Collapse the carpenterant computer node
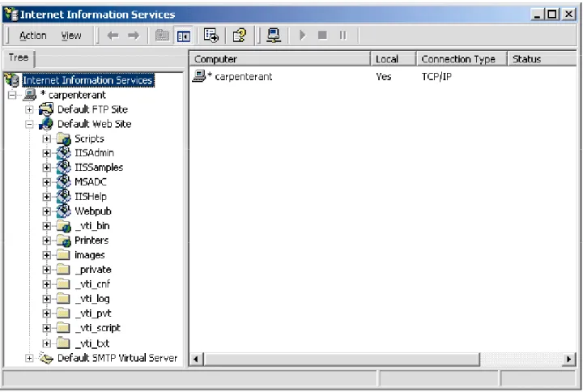583x392 pixels. tap(12, 95)
